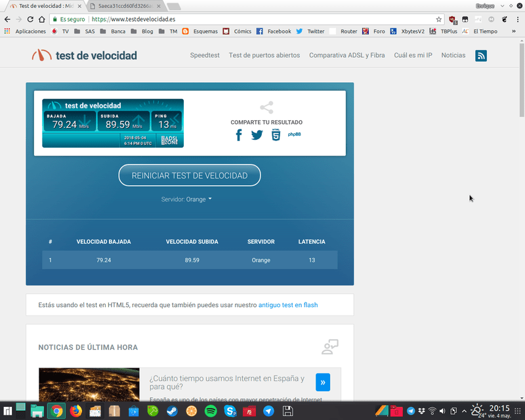Open the Banca bookmarks folder

pos(113,31)
